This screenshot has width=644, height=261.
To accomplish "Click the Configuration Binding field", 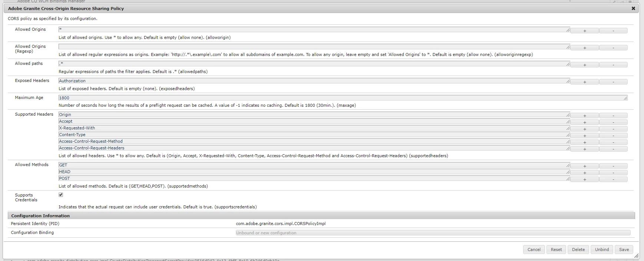I will 433,233.
